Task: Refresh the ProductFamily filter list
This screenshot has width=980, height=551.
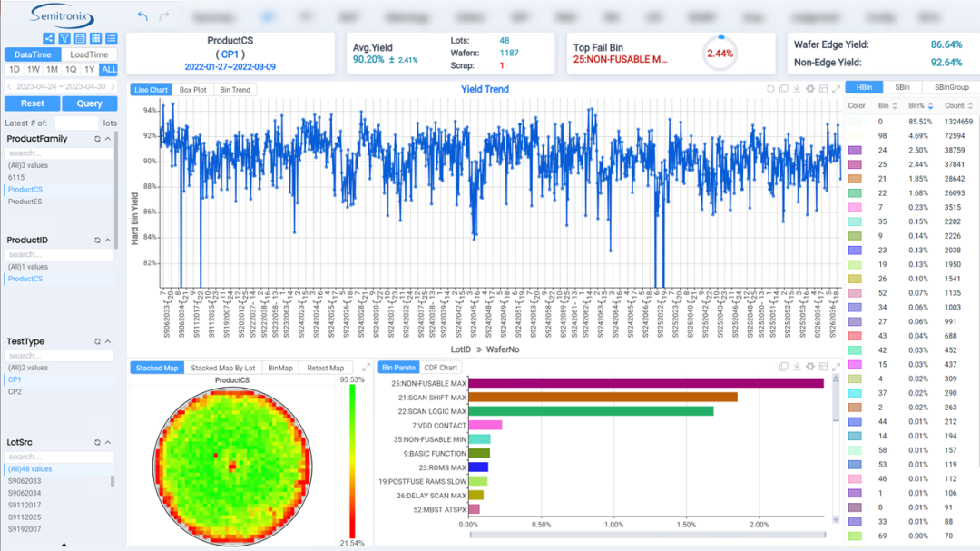Action: tap(97, 139)
